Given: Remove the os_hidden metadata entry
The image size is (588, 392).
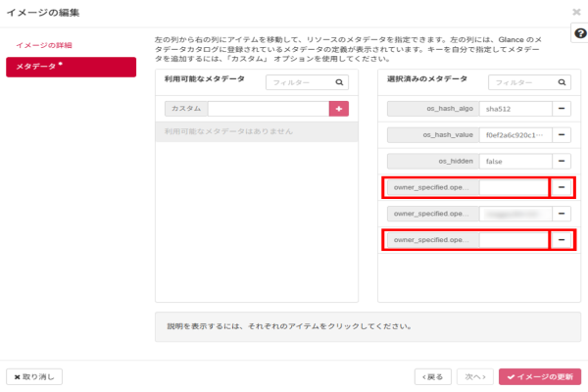Looking at the screenshot, I should click(x=562, y=161).
